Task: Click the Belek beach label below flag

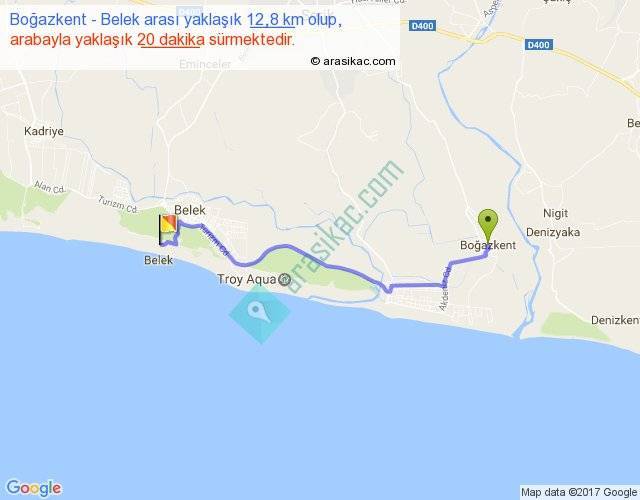Action: coord(158,260)
